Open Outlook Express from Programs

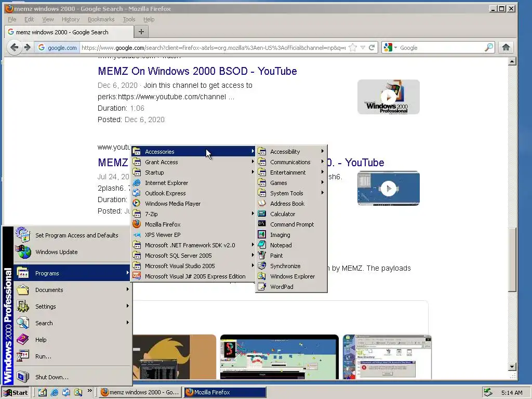pyautogui.click(x=193, y=193)
